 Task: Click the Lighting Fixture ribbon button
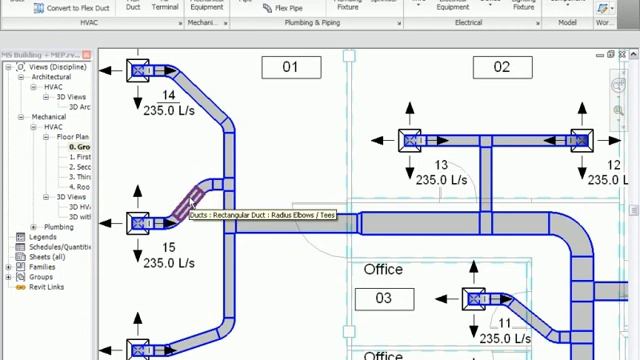point(523,5)
